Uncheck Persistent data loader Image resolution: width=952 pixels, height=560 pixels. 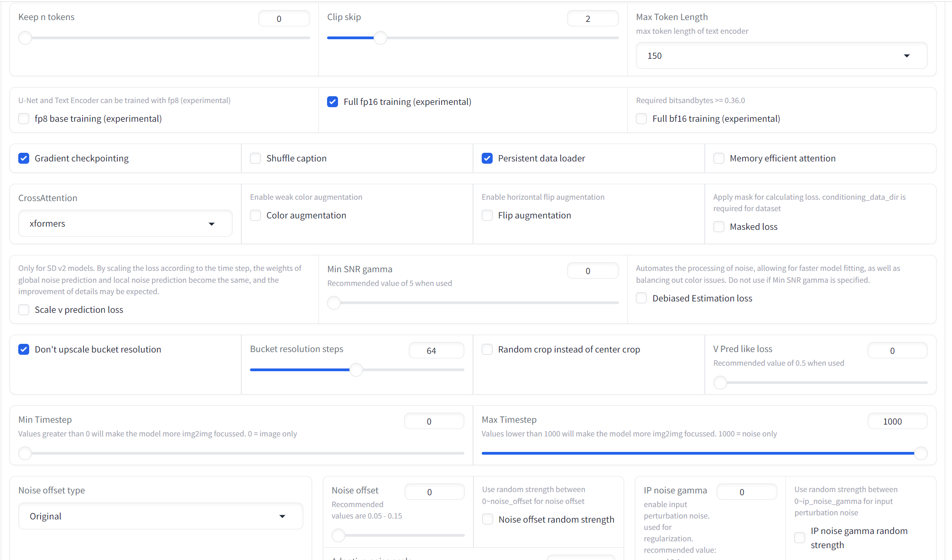pos(487,158)
